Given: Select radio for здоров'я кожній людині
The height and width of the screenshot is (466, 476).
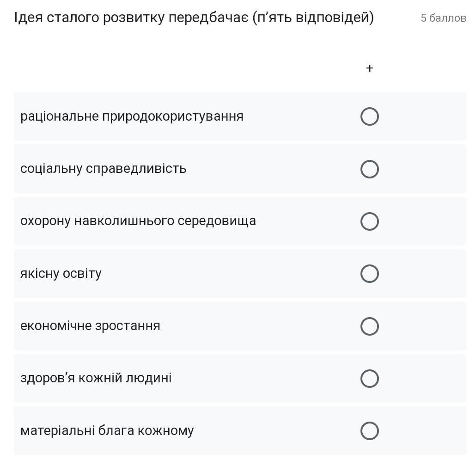Looking at the screenshot, I should [369, 379].
